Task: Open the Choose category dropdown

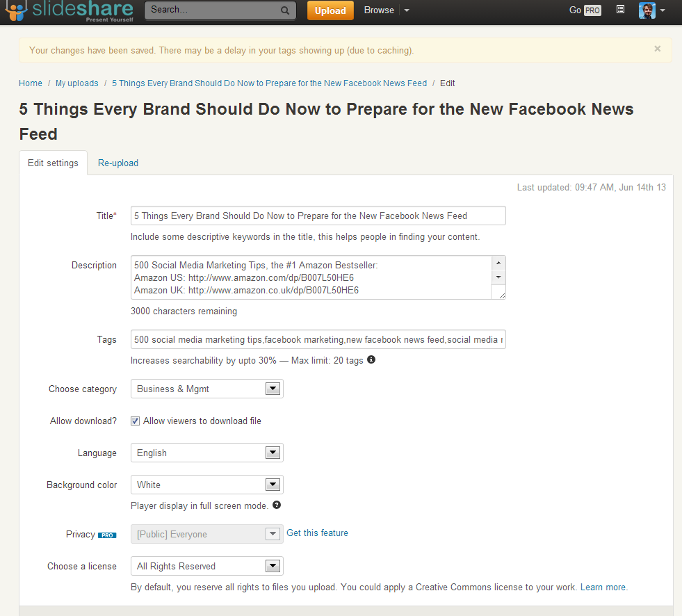Action: [207, 389]
